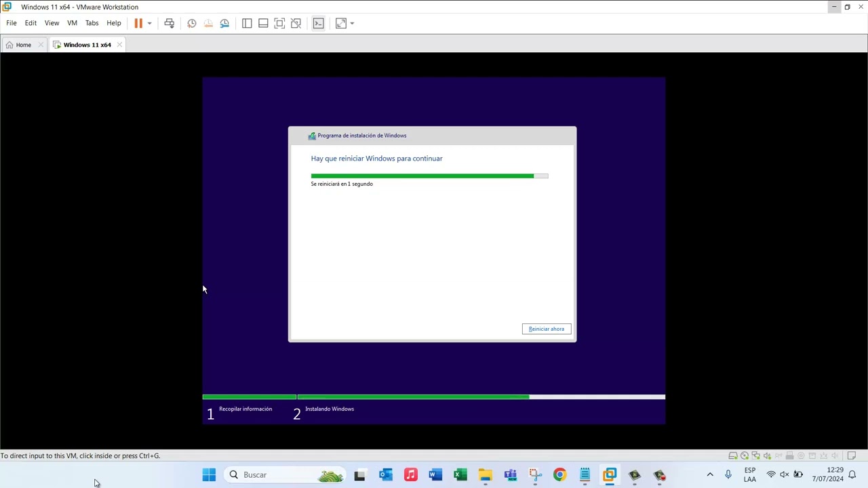Click 'Hay que reiniciar Windows para continuar' text
This screenshot has width=868, height=488.
[376, 159]
